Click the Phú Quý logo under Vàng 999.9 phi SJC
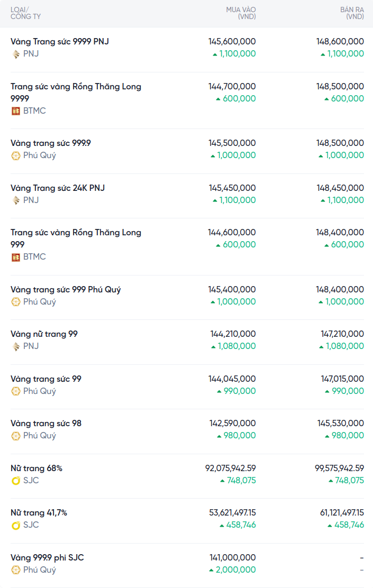Screen dimensions: 373x588 pyautogui.click(x=16, y=570)
